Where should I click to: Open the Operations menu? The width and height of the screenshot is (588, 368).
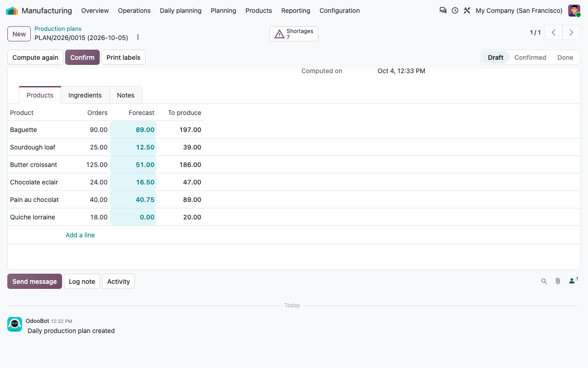[x=134, y=11]
